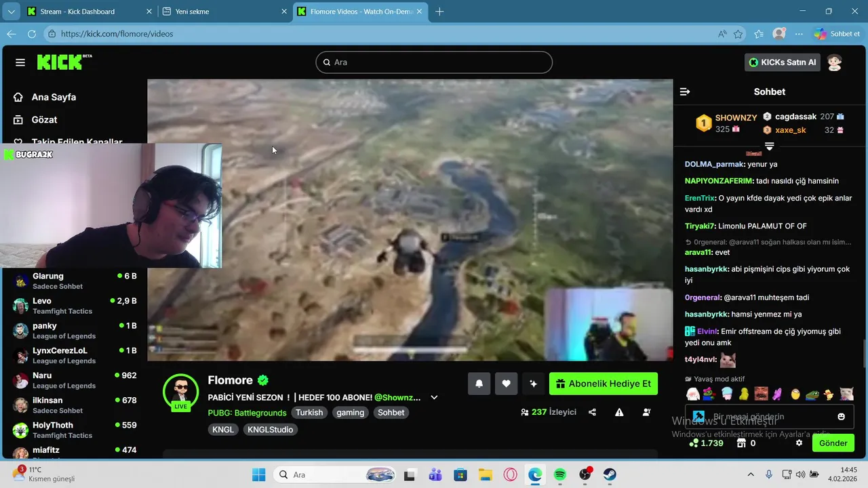Open Copilot Sohbet et button
Screen dimensions: 868x488
pyautogui.click(x=838, y=34)
